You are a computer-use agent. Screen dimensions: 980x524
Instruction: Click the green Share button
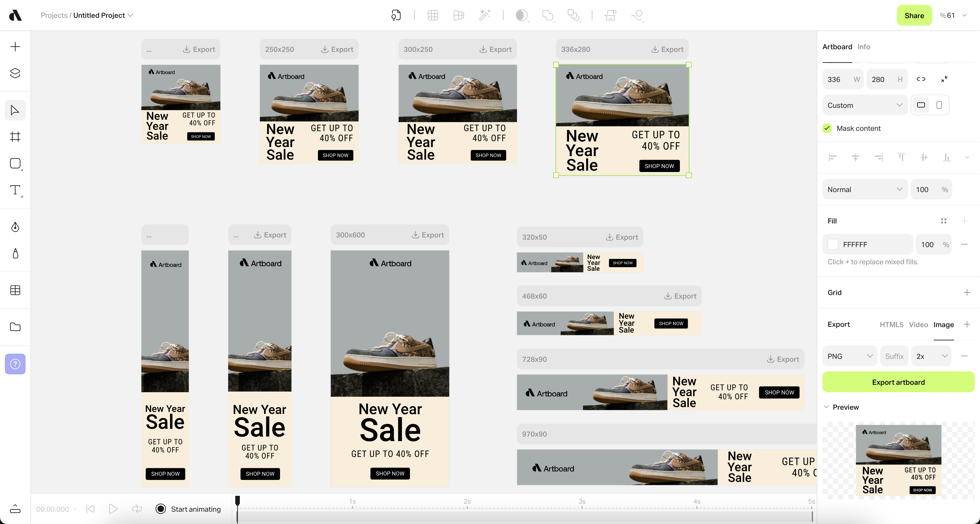(914, 15)
